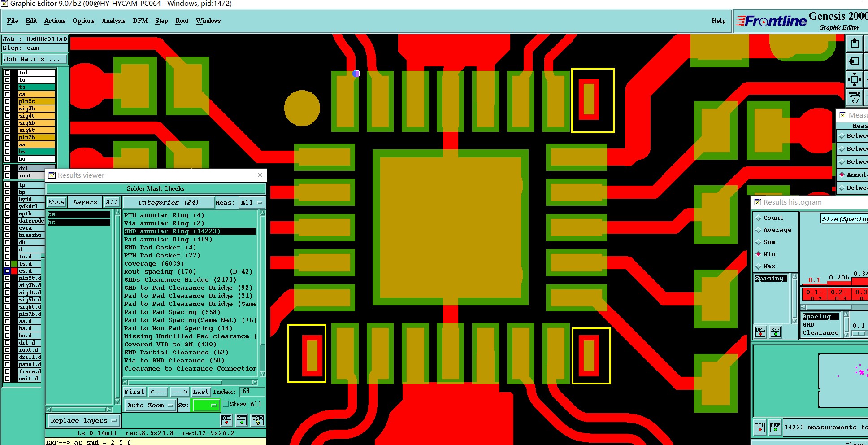Click the histogram 0.1 slider
The image size is (868, 445).
pos(859,334)
